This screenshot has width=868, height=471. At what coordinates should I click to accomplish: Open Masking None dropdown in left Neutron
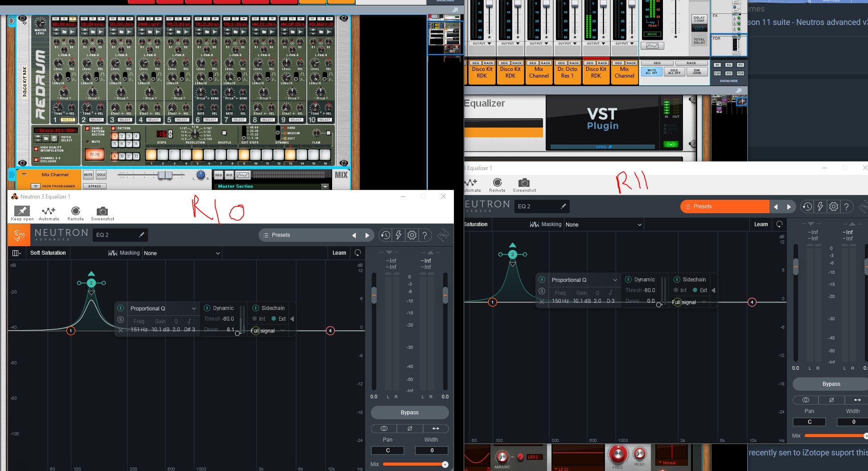coord(182,253)
